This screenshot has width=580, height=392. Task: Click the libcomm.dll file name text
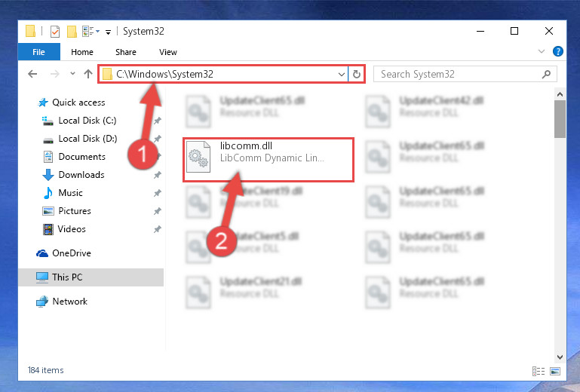point(246,145)
